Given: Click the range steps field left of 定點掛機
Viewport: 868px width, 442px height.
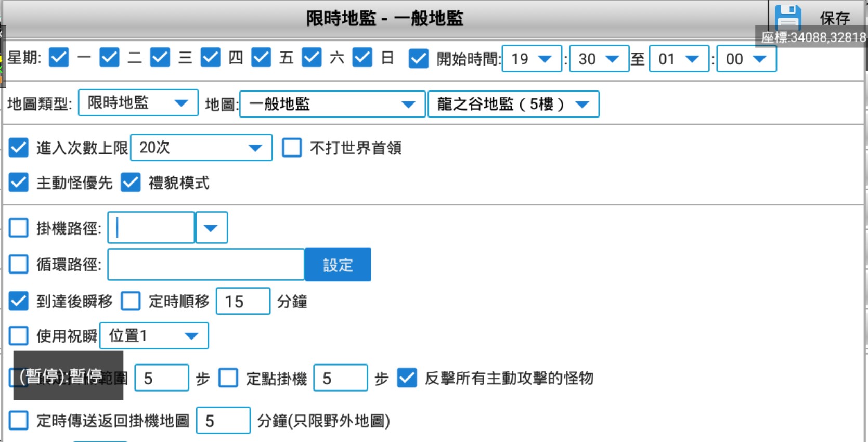Looking at the screenshot, I should coord(162,378).
